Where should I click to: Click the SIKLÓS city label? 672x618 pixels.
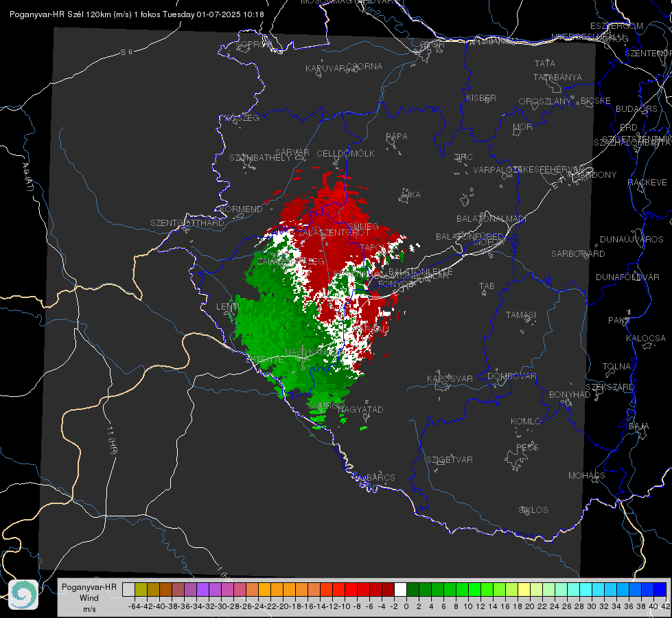(x=533, y=510)
